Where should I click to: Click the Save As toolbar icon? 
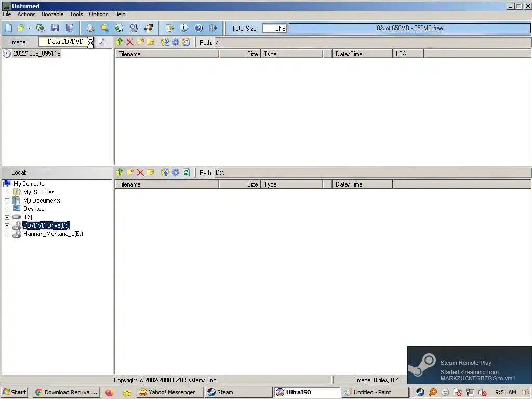[70, 28]
